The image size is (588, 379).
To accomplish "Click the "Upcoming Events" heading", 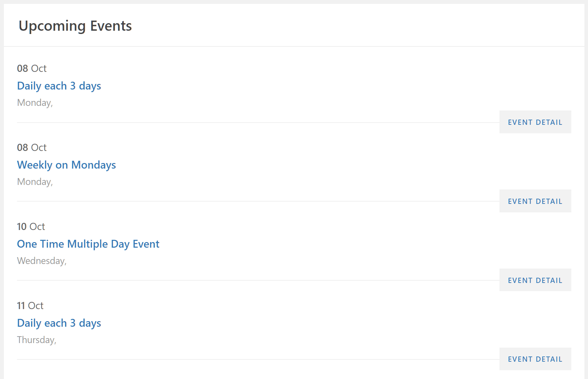I will tap(75, 26).
